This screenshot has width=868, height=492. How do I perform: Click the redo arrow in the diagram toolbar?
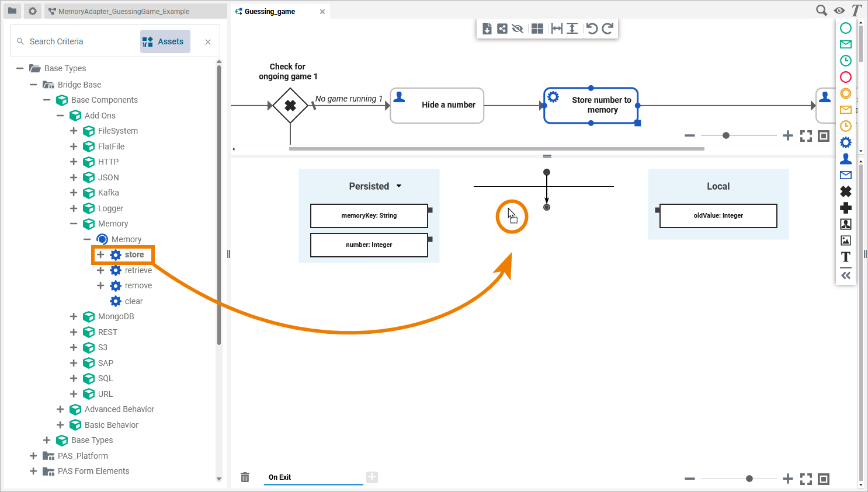607,29
